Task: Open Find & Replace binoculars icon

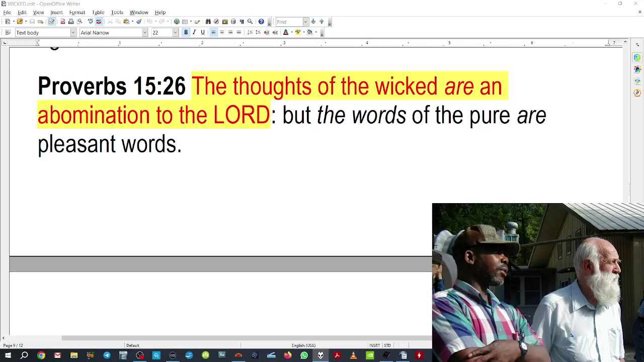Action: click(208, 22)
